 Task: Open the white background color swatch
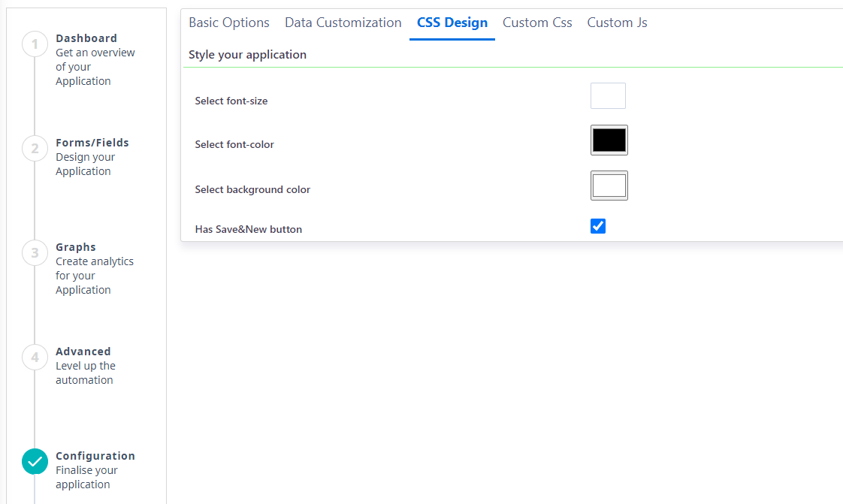coord(609,186)
